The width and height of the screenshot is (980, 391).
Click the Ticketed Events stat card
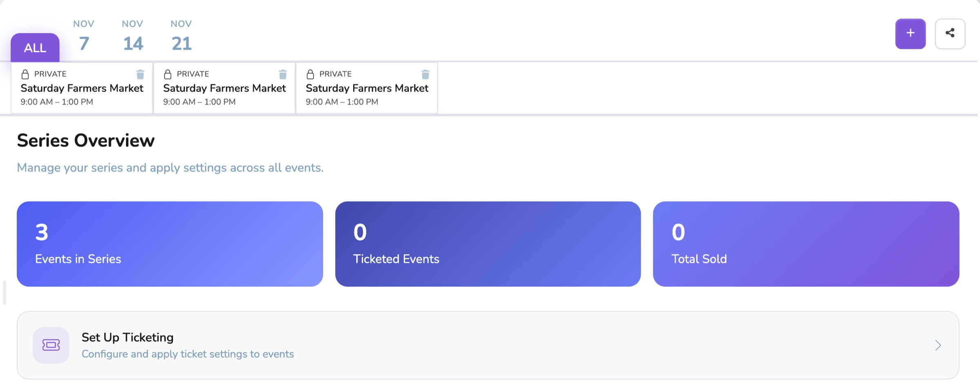pos(488,244)
